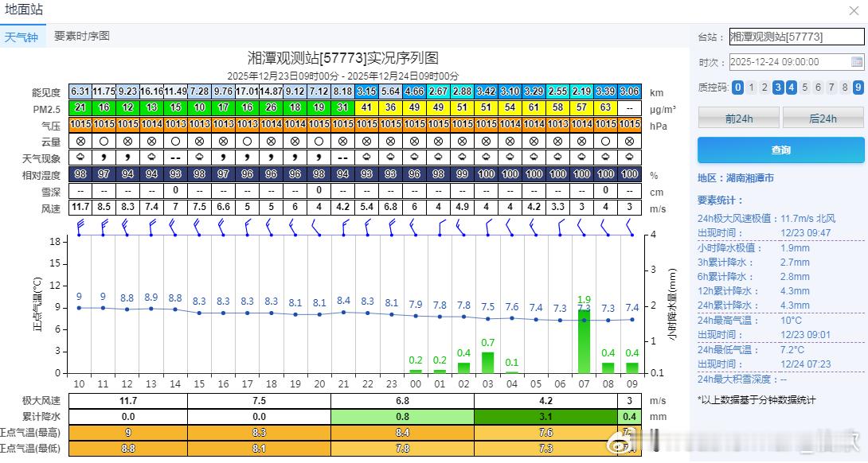Click the wind speed cell 6.6
The height and width of the screenshot is (463, 868).
point(223,207)
